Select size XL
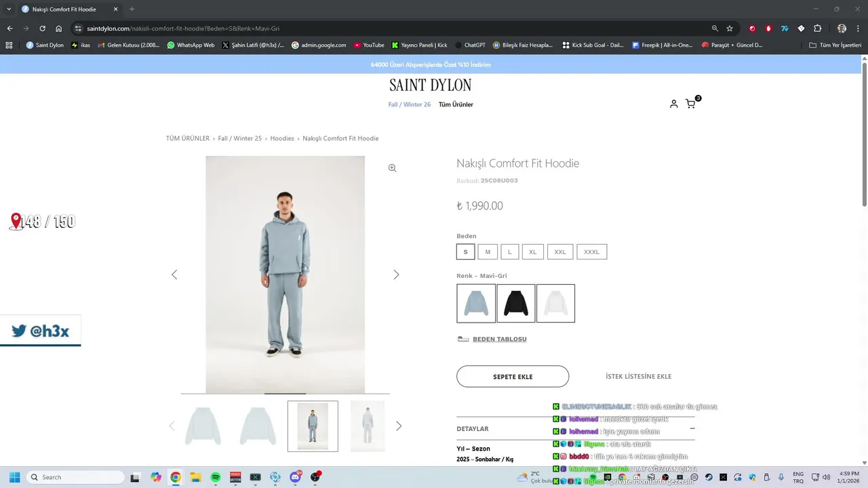The width and height of the screenshot is (868, 488). 533,251
